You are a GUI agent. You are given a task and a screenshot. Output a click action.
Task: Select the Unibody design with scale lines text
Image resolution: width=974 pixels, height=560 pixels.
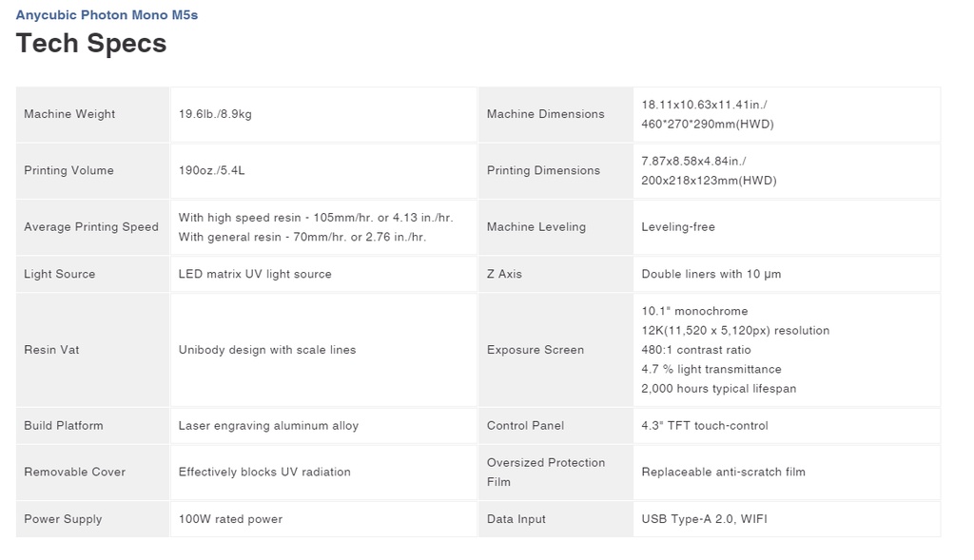click(x=267, y=350)
